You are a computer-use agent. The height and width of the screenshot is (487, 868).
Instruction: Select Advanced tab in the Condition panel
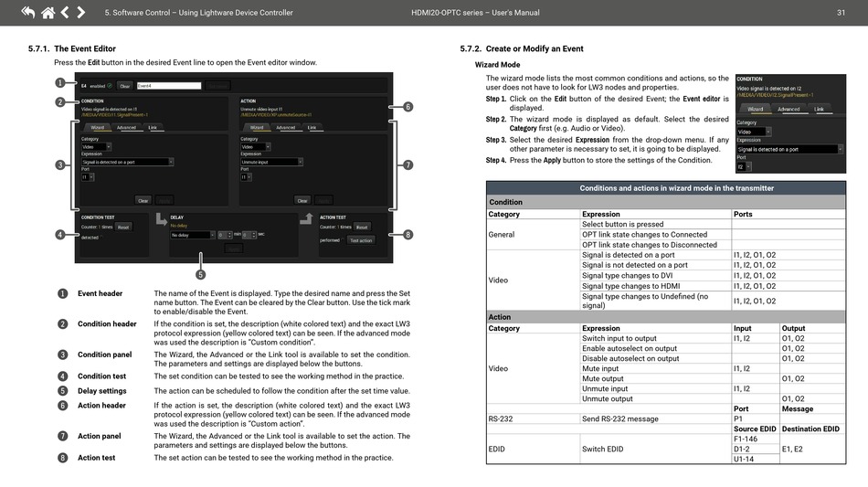pos(126,127)
